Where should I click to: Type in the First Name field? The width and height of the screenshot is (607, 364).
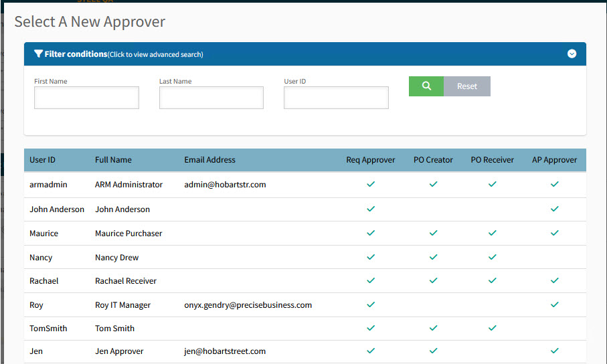pyautogui.click(x=86, y=98)
